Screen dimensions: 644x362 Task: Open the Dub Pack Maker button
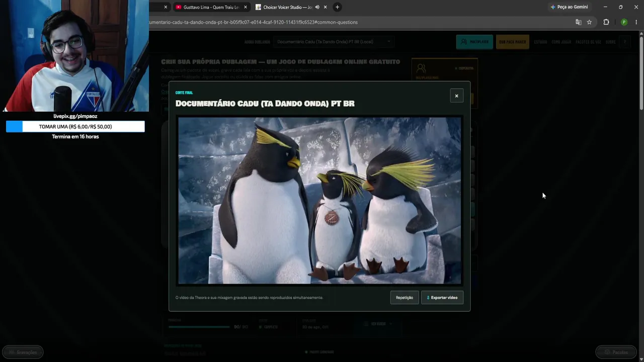(x=513, y=42)
